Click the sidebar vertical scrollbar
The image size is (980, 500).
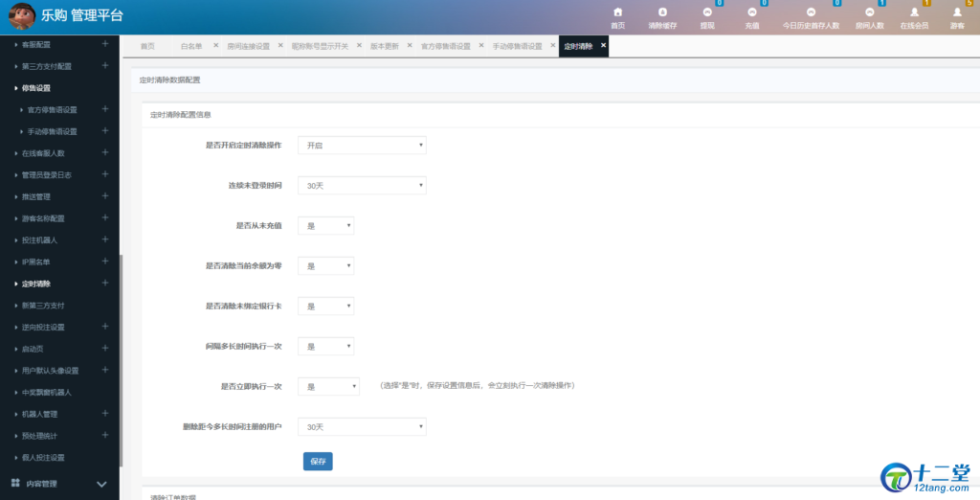122,360
